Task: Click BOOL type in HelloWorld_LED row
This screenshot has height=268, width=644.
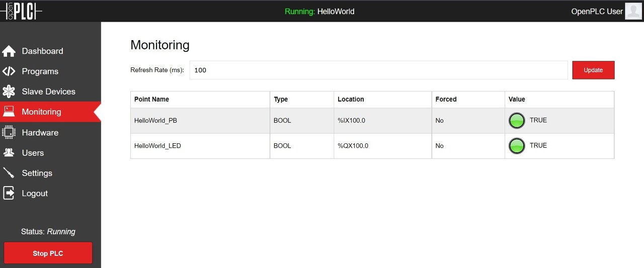Action: pyautogui.click(x=282, y=146)
